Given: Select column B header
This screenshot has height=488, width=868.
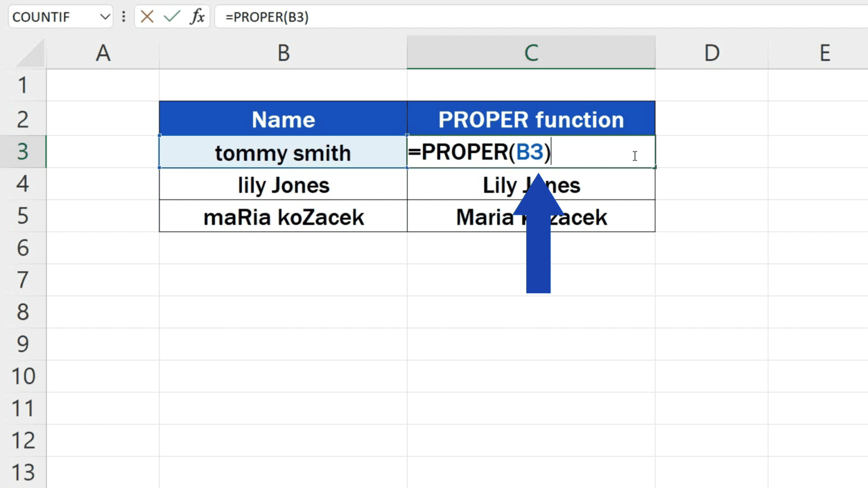Looking at the screenshot, I should click(x=283, y=53).
